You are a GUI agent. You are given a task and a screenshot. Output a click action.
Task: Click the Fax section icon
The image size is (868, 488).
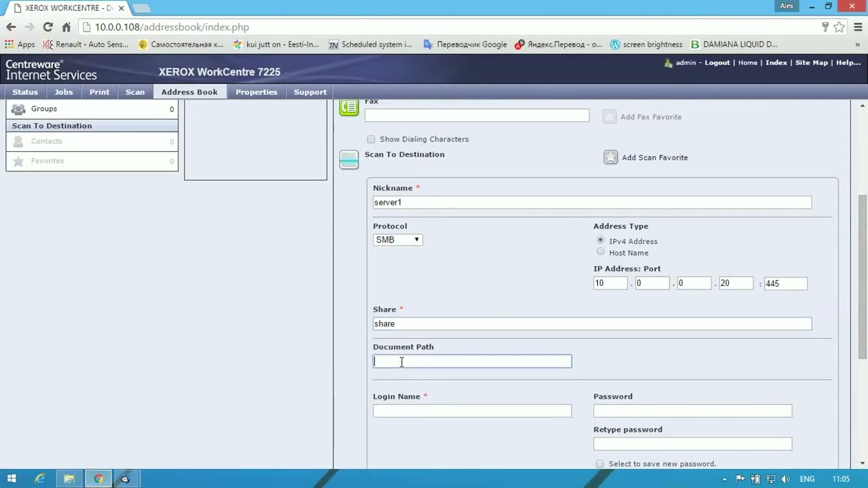[x=349, y=107]
